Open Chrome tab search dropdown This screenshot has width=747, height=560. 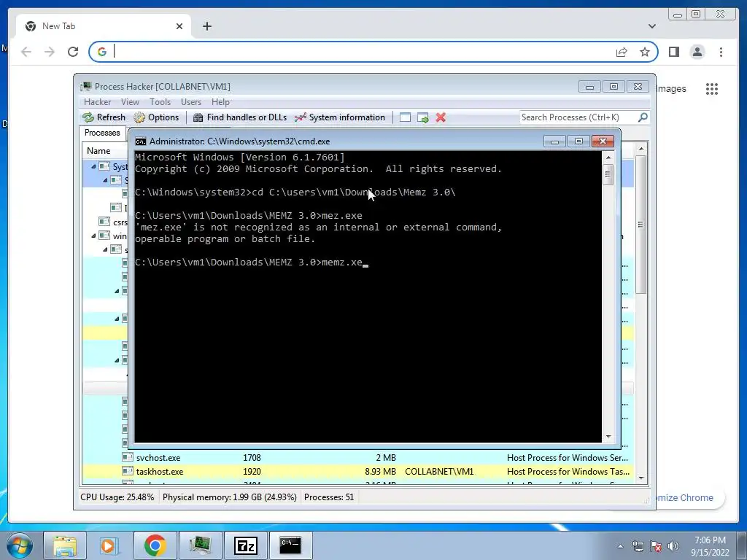tap(651, 26)
